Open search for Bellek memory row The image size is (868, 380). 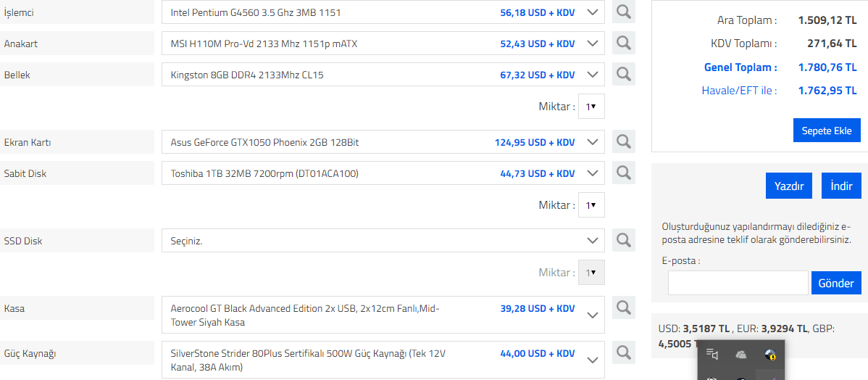click(x=623, y=75)
